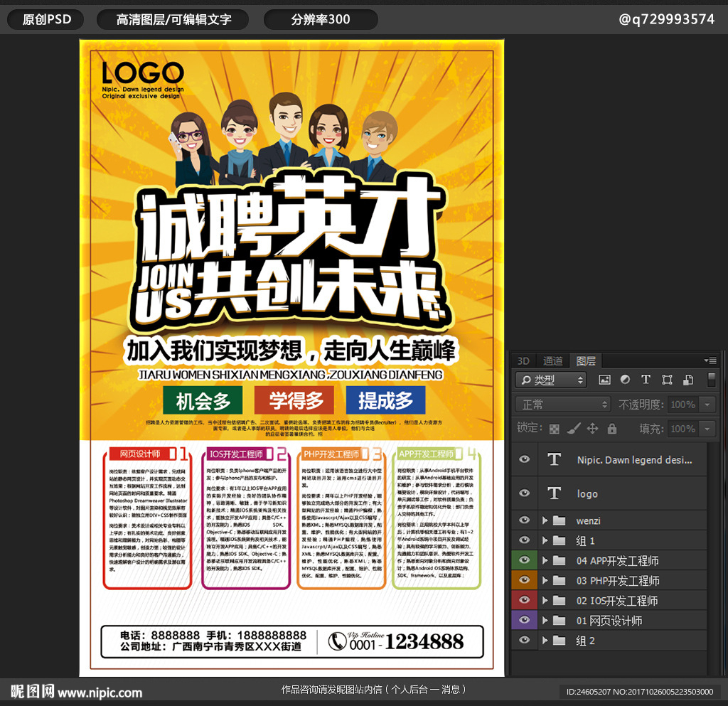
Task: Click the lock all padlock icon
Action: click(x=611, y=429)
